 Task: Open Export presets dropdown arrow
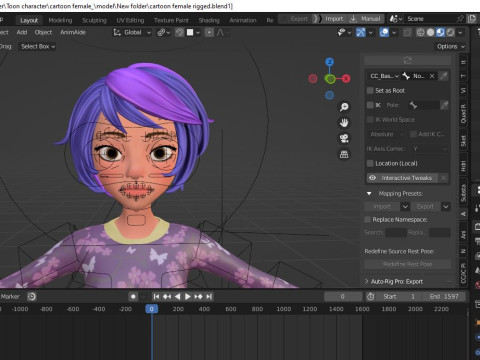[x=446, y=207]
